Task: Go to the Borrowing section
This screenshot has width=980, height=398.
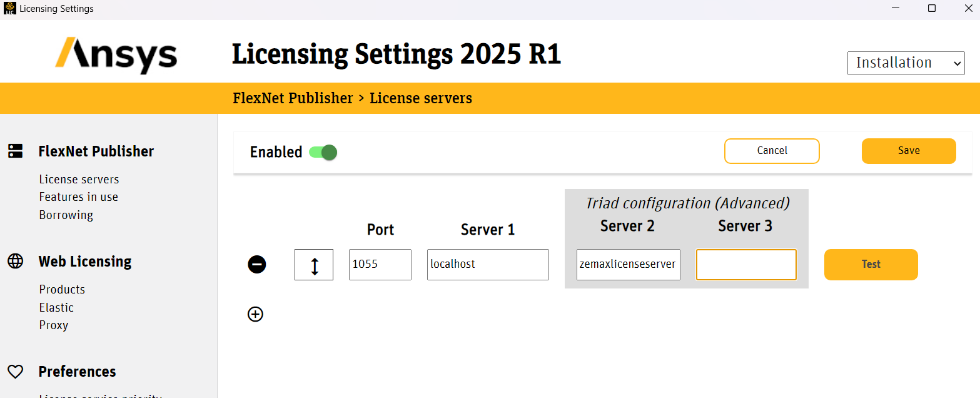Action: 66,215
